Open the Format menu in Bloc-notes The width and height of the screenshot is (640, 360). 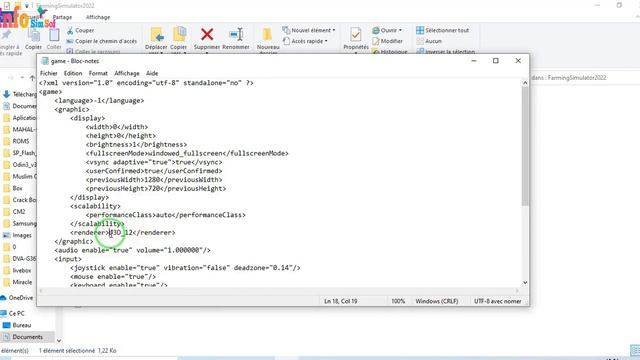98,73
